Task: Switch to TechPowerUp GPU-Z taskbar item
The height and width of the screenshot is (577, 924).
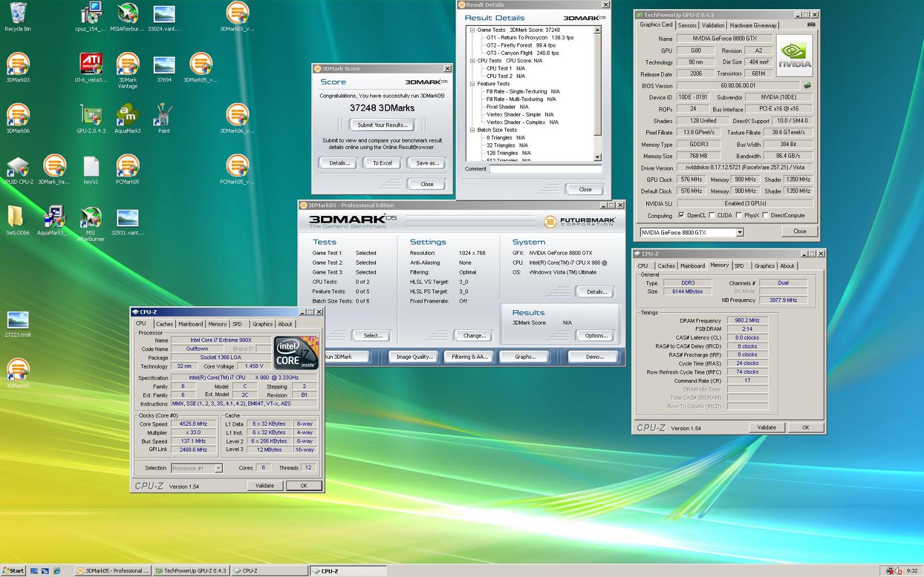Action: pos(191,571)
